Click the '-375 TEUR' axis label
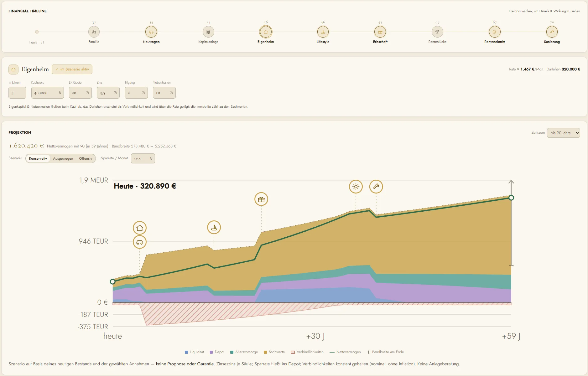 93,327
